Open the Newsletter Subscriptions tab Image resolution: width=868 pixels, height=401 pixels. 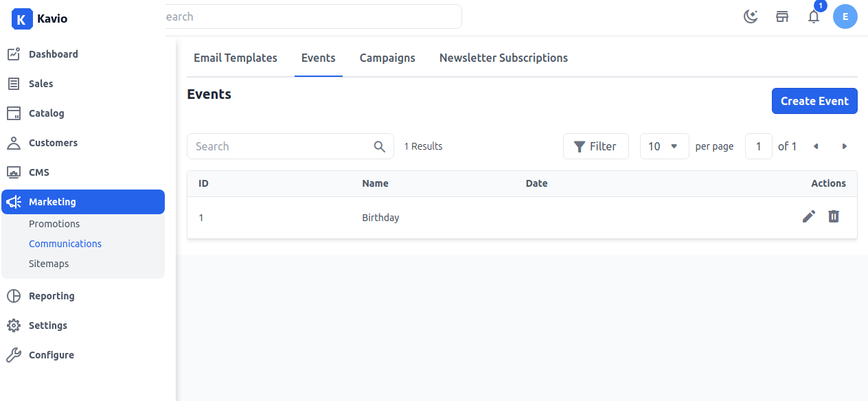[x=503, y=58]
